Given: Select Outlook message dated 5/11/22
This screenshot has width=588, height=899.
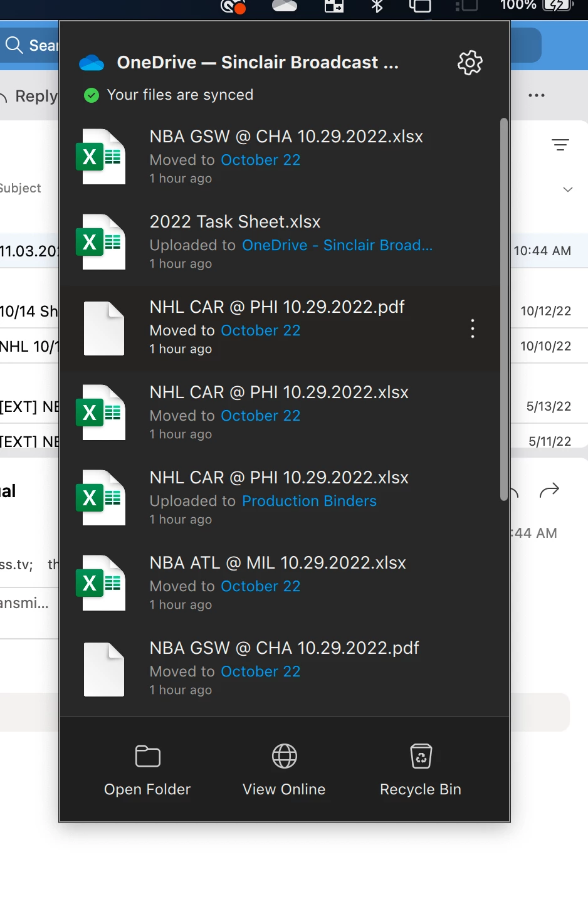Looking at the screenshot, I should click(x=550, y=441).
